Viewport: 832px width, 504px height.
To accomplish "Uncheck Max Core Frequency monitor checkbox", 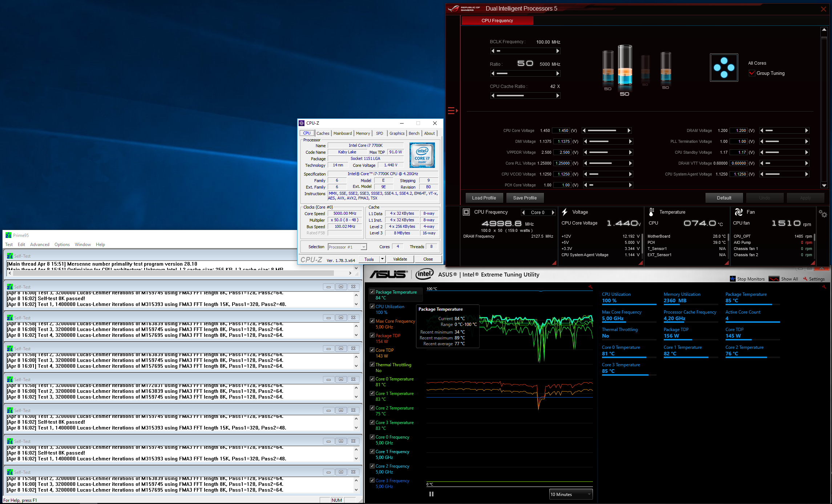I will 372,321.
